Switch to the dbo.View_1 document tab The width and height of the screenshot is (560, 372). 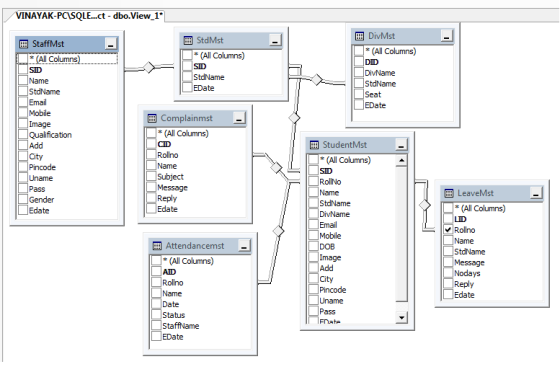tap(89, 16)
